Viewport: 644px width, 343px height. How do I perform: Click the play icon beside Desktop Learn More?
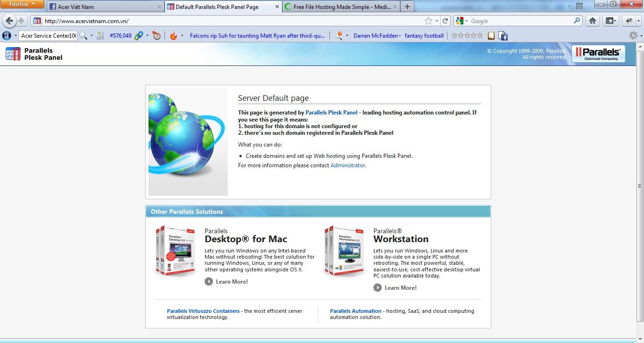pyautogui.click(x=209, y=281)
